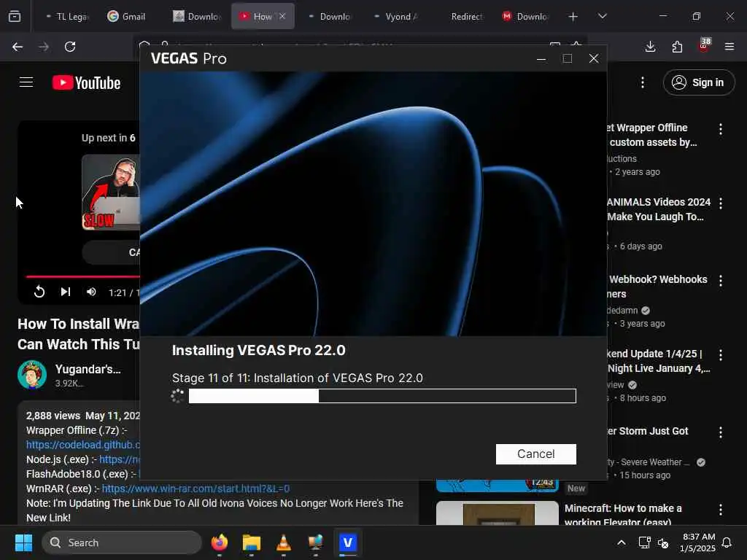Open the win-rar.com download link
This screenshot has height=560, width=747.
pos(196,489)
